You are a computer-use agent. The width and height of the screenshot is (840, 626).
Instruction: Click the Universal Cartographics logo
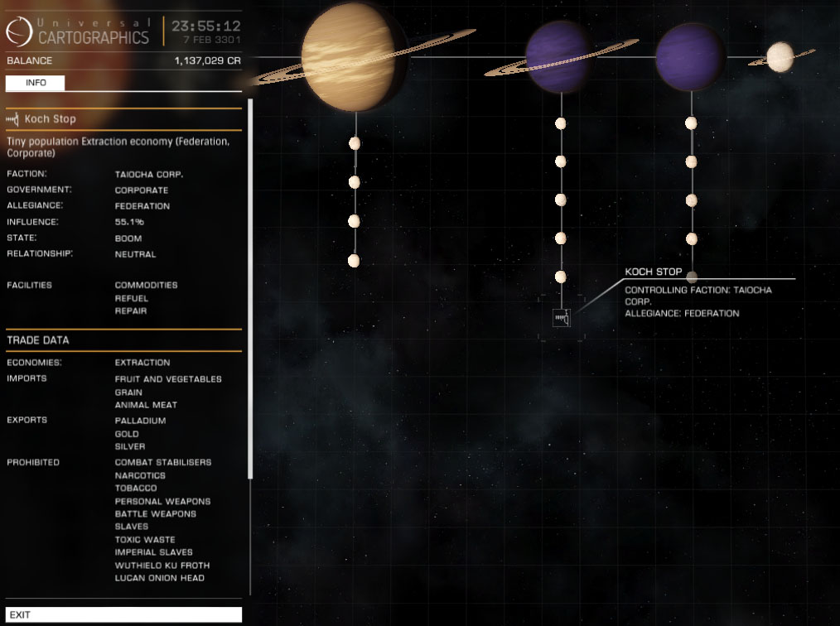click(78, 31)
